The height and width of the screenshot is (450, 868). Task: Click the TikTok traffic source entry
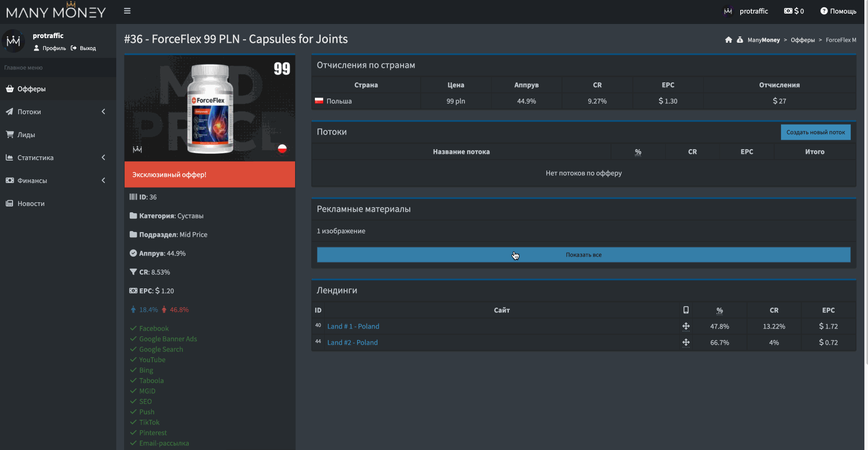coord(149,422)
